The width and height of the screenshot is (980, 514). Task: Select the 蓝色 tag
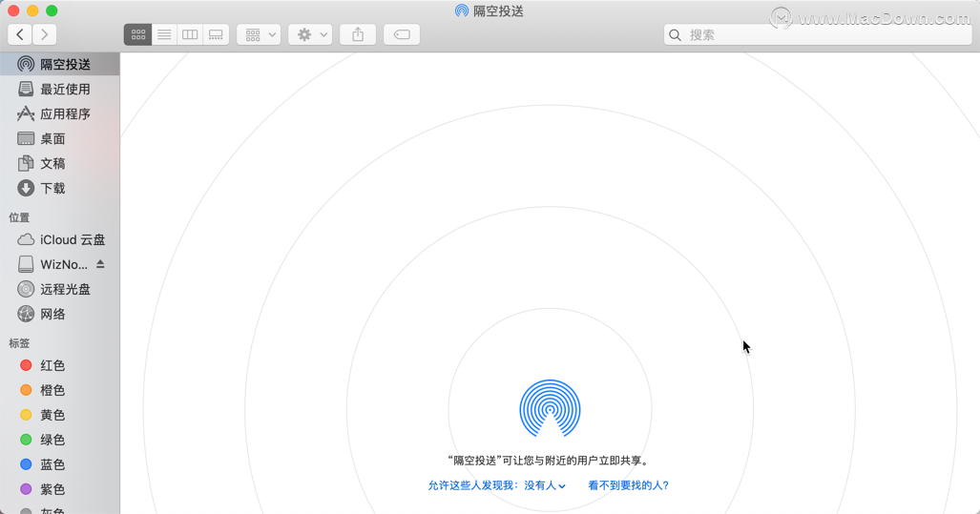[60, 464]
